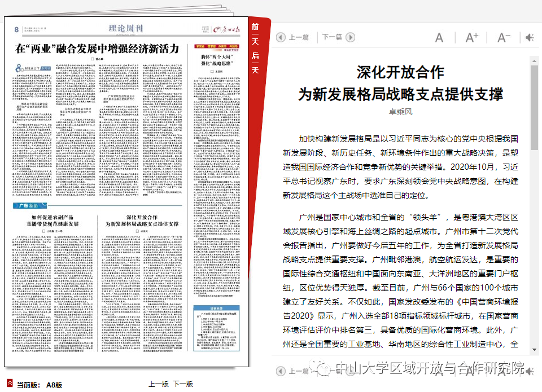Open the 如何促进农副产品直播带货规范健康发展 article on the page

point(53,221)
